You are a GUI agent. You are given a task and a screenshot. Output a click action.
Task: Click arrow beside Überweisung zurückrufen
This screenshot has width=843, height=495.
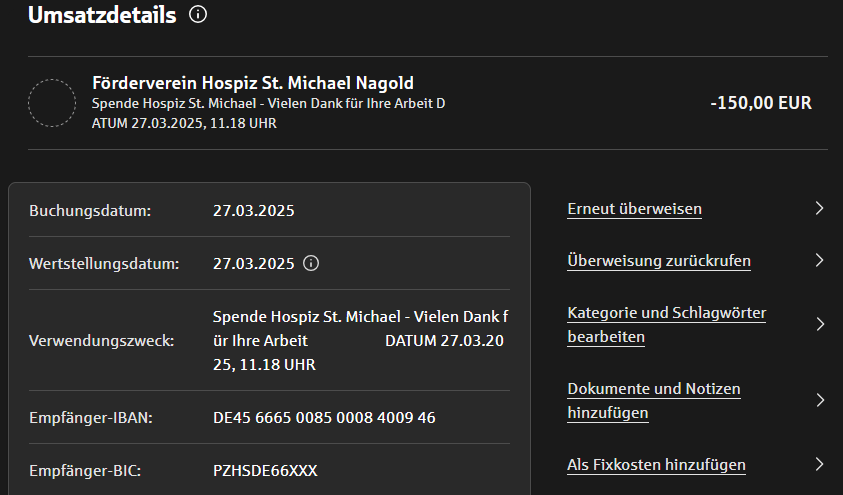pyautogui.click(x=819, y=261)
